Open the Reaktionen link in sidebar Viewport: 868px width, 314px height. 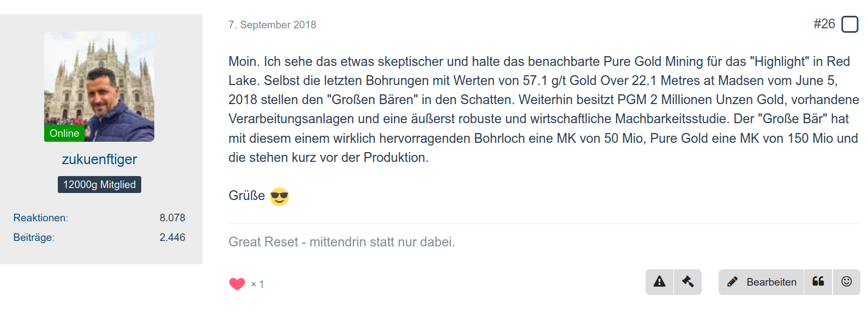[40, 218]
